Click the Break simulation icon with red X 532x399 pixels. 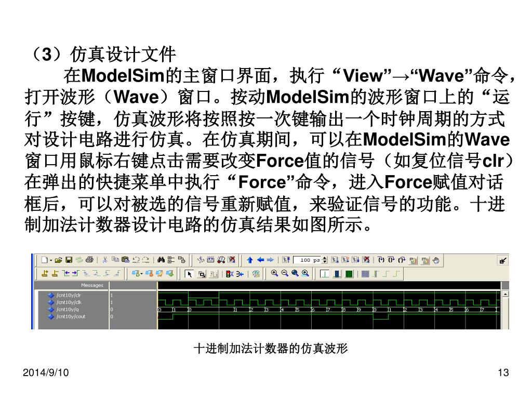tap(232, 260)
